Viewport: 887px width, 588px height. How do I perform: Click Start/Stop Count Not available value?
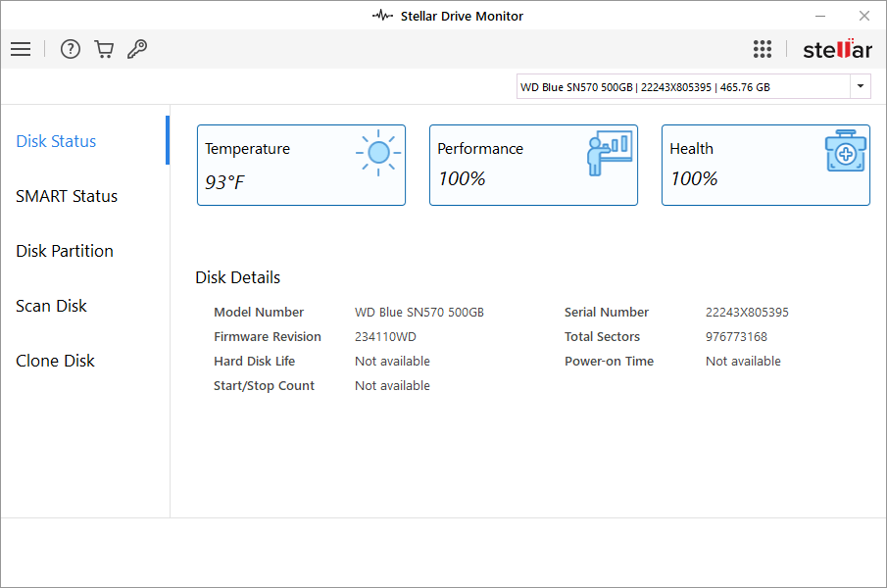(392, 385)
